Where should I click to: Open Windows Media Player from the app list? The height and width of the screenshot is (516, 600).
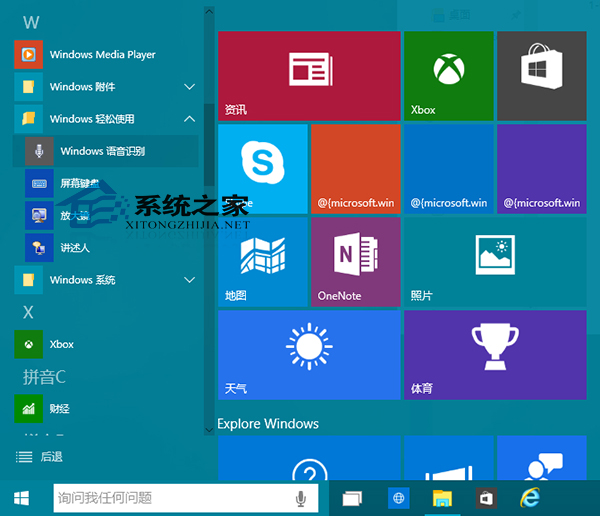(x=106, y=54)
